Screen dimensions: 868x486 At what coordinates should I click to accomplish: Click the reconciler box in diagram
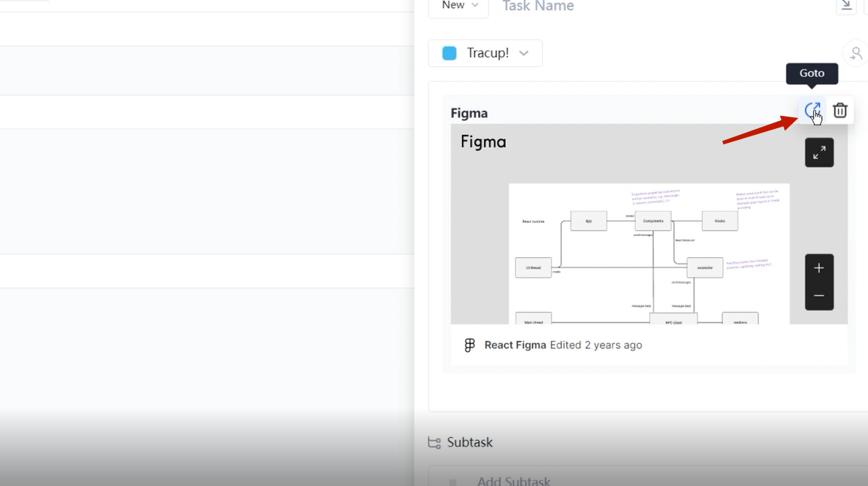coord(704,267)
